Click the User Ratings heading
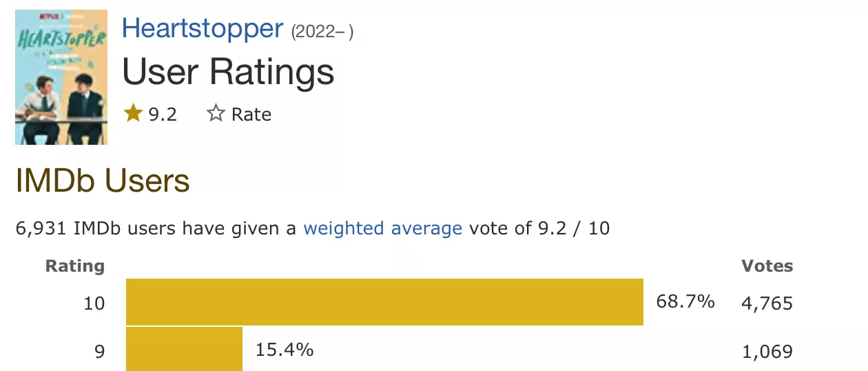The width and height of the screenshot is (868, 371). [228, 72]
